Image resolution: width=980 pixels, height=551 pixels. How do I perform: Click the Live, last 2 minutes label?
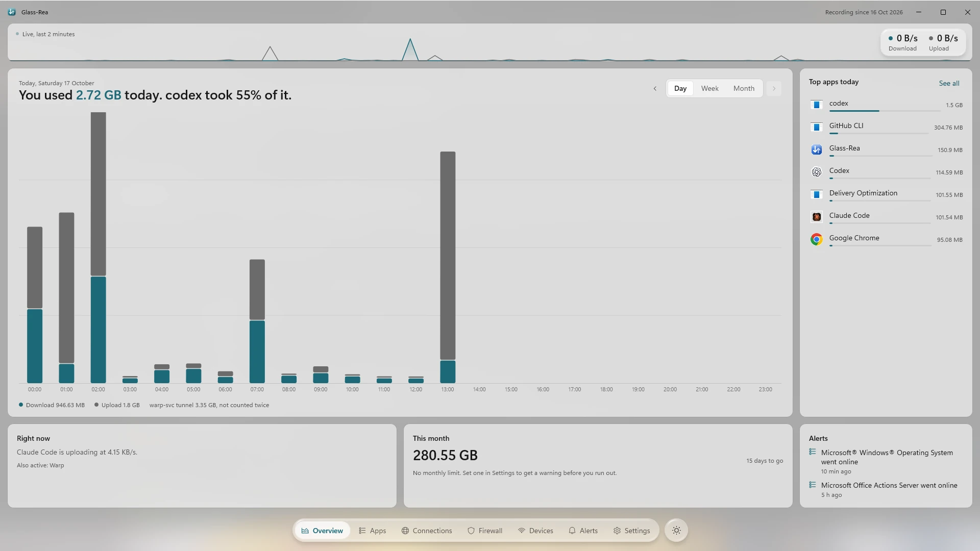pyautogui.click(x=48, y=34)
